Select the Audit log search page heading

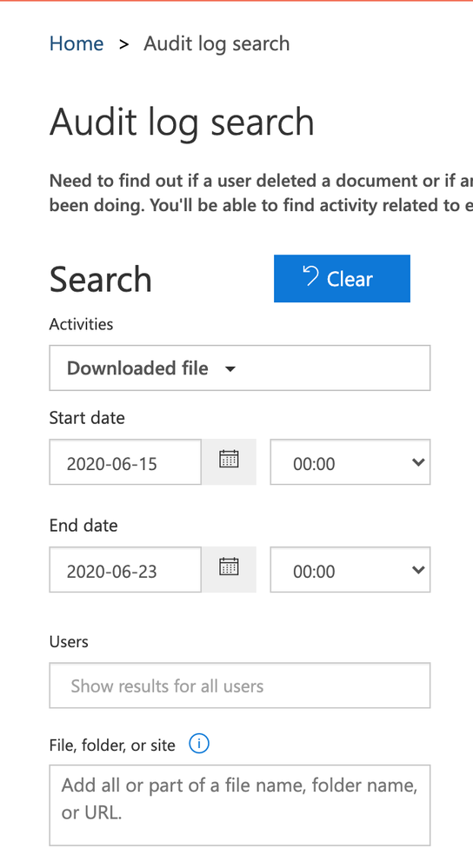(x=182, y=123)
